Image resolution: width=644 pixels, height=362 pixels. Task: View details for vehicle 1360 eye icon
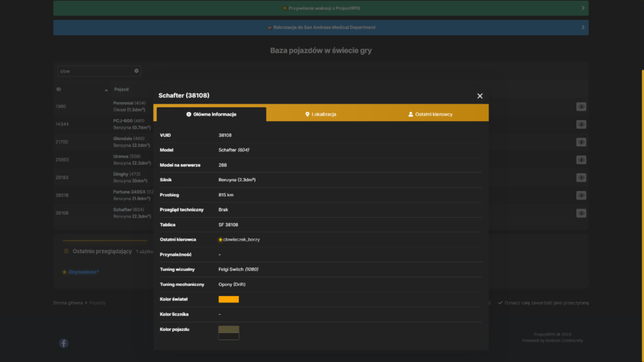click(581, 106)
